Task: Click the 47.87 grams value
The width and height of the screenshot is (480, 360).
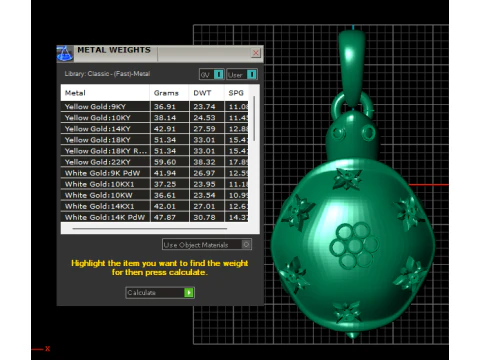Action: [x=164, y=217]
